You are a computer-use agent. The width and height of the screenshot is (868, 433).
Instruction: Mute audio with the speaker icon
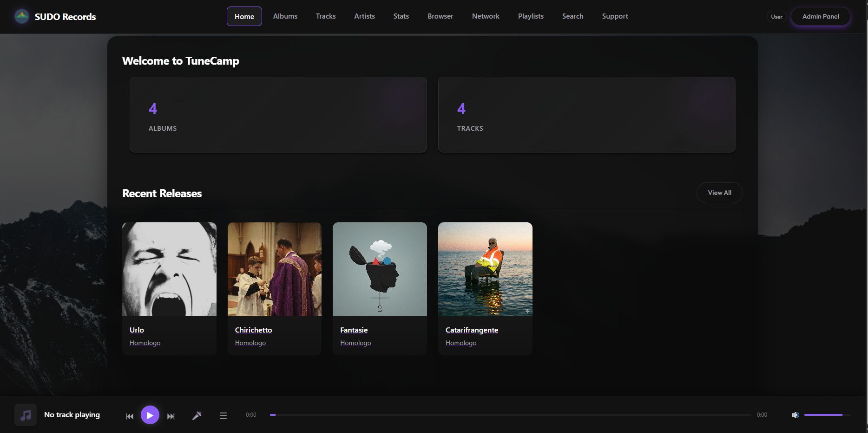coord(795,414)
